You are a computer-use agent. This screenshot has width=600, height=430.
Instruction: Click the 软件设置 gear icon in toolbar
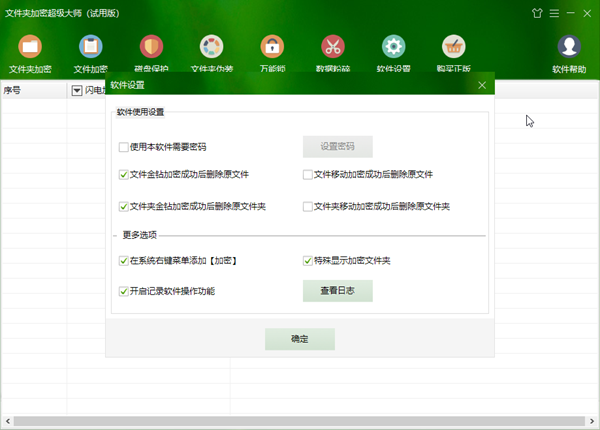pos(393,47)
